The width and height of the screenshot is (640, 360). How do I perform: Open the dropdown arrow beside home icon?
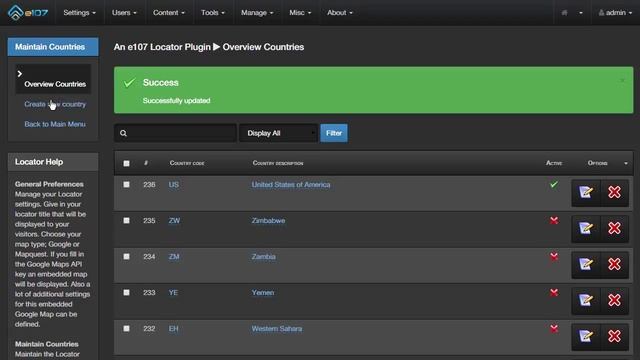click(x=581, y=13)
